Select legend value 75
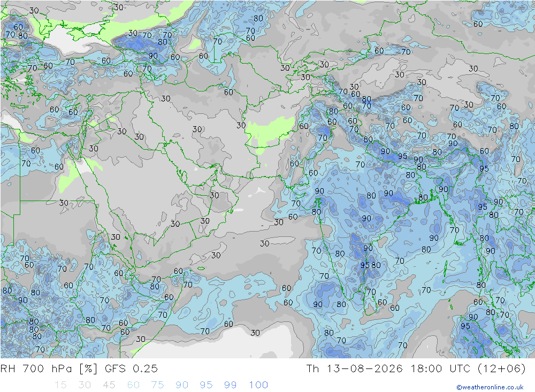The image size is (535, 392). click(157, 385)
